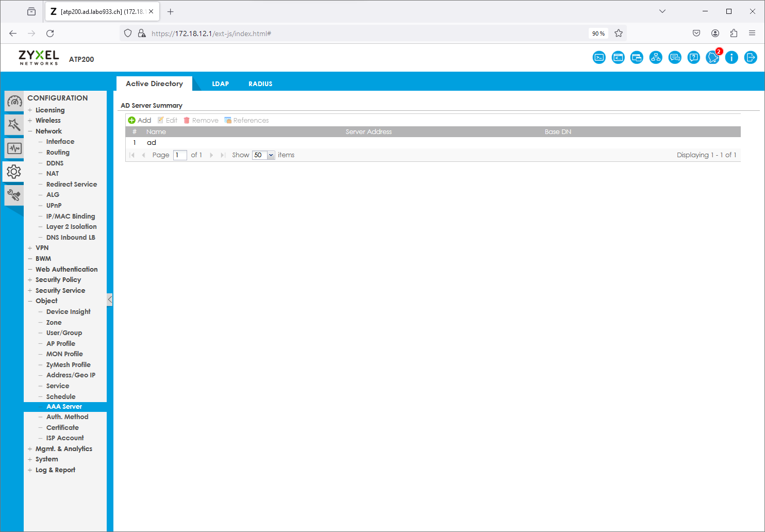This screenshot has height=532, width=765.
Task: Select the Active Directory tab
Action: (154, 84)
